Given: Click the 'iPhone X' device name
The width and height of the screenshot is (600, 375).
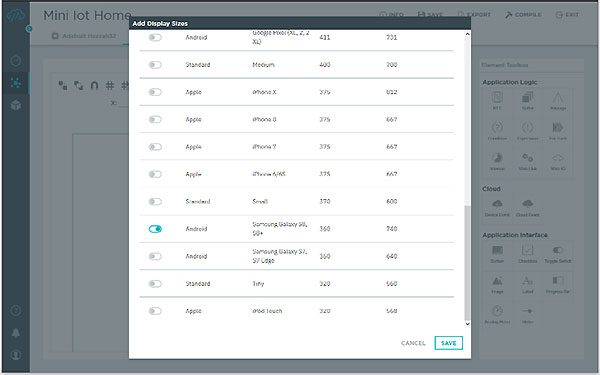Looking at the screenshot, I should click(264, 92).
